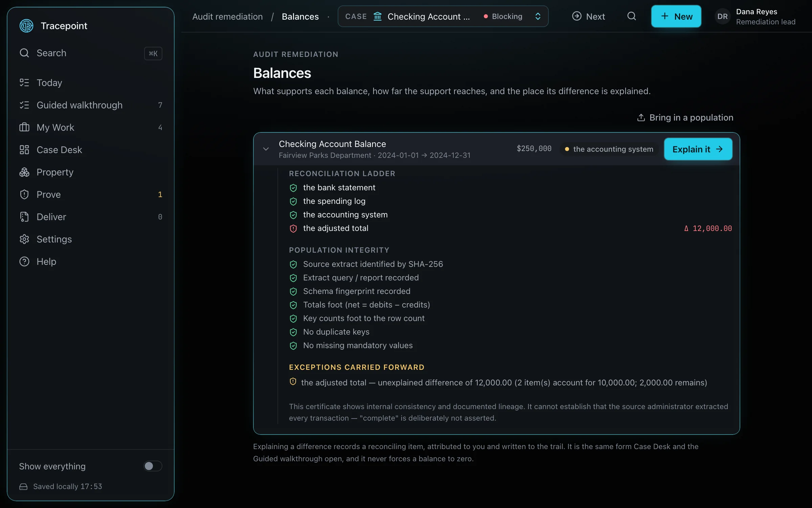Click the Audit remediation breadcrumb
The width and height of the screenshot is (812, 508).
(227, 17)
